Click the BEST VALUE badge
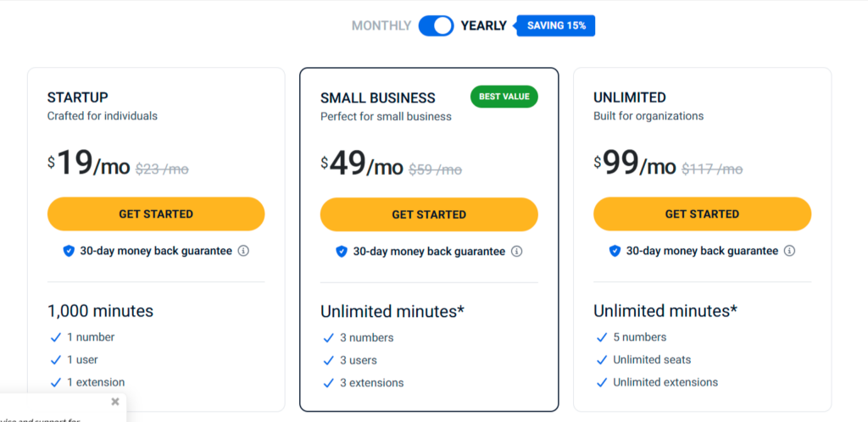 click(x=504, y=97)
